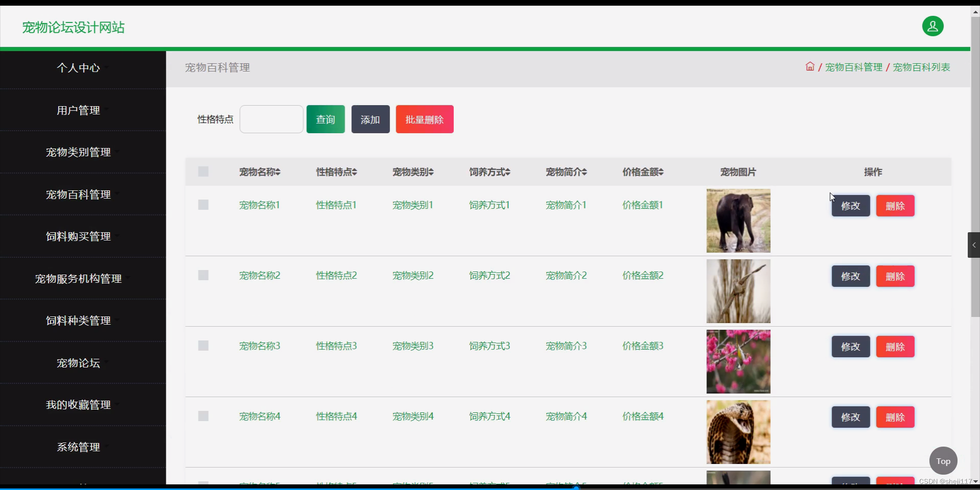Viewport: 980px width, 490px height.
Task: Select the 宠物类别2 cell text
Action: (413, 276)
